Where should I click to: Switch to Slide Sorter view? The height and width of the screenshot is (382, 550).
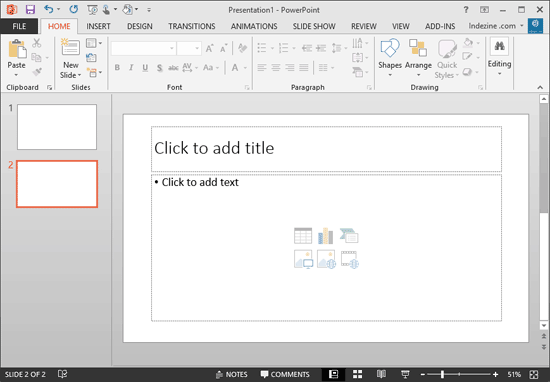[x=357, y=374]
